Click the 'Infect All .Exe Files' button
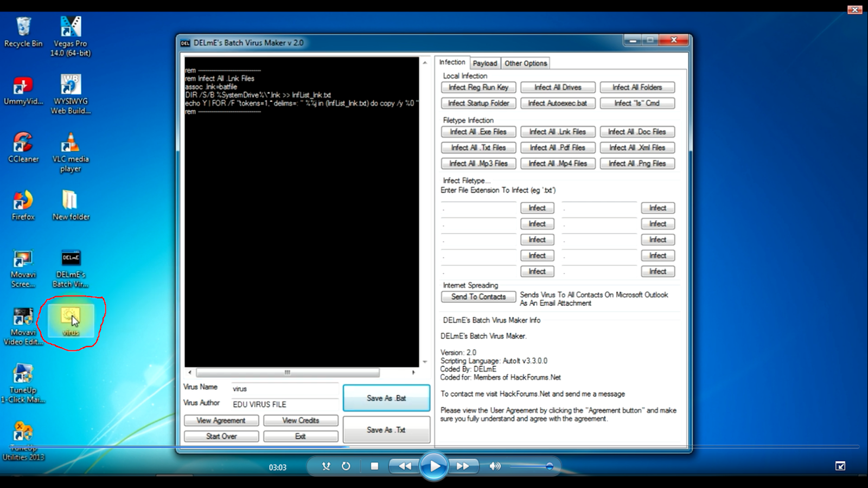This screenshot has width=868, height=488. coord(478,132)
